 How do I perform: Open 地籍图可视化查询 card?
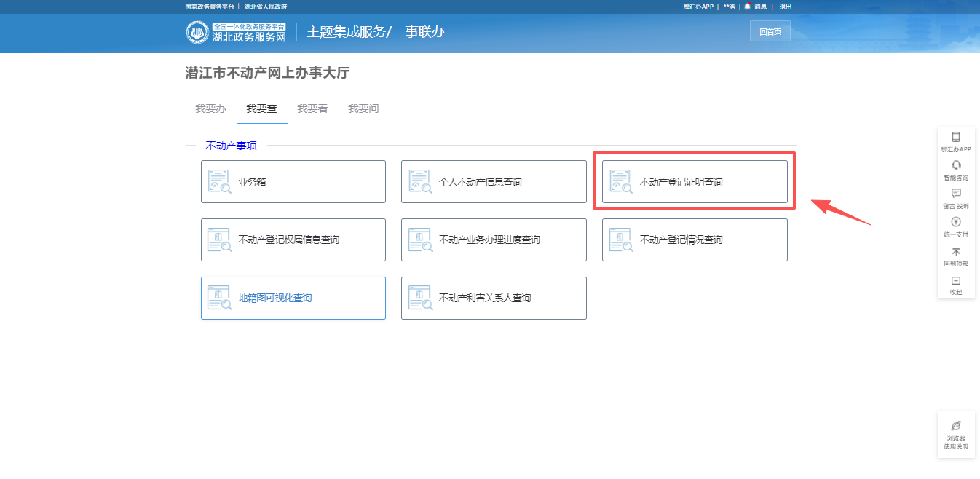[293, 298]
